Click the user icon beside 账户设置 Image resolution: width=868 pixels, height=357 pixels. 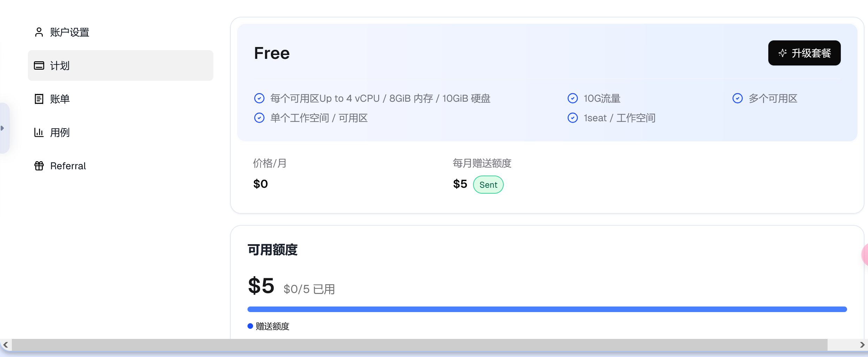pyautogui.click(x=39, y=32)
